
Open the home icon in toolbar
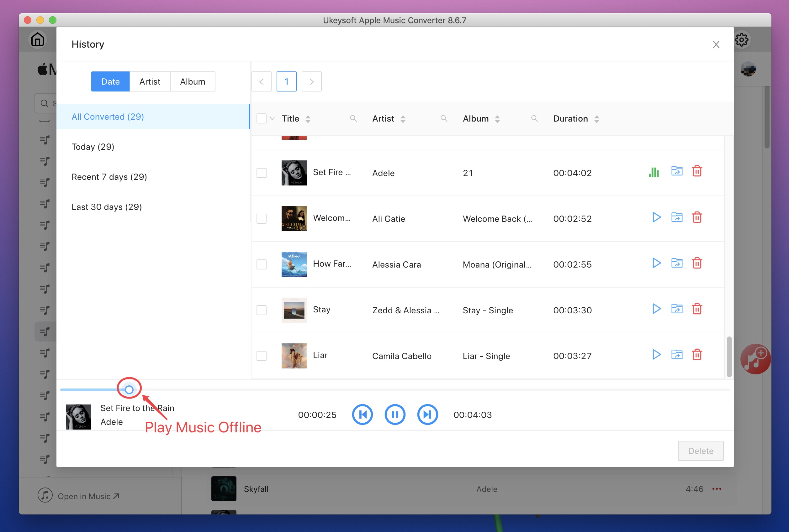(37, 39)
